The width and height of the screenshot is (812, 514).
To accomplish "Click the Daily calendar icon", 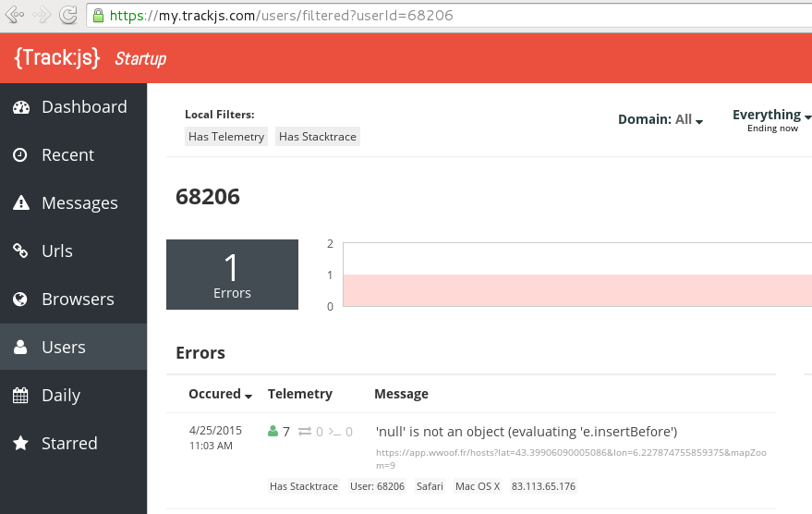I will (x=20, y=396).
